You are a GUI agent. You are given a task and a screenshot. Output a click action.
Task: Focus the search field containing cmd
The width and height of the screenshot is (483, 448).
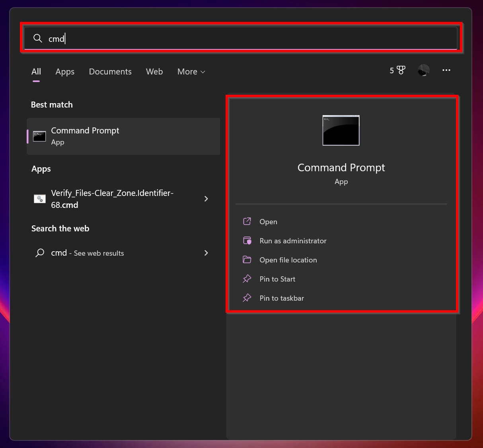pyautogui.click(x=241, y=38)
